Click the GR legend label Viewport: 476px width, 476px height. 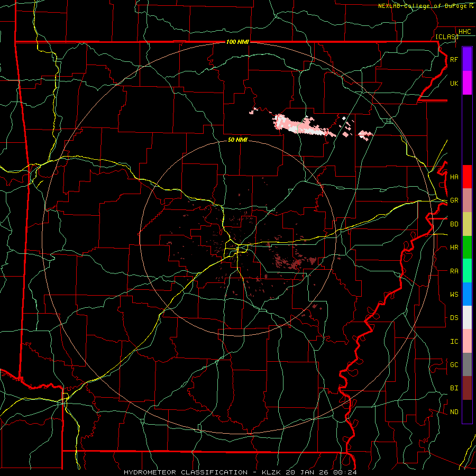point(454,200)
